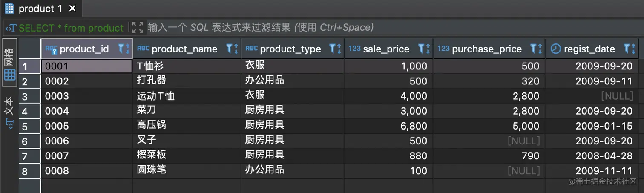Filter the product_id column
The width and height of the screenshot is (644, 193).
[121, 49]
